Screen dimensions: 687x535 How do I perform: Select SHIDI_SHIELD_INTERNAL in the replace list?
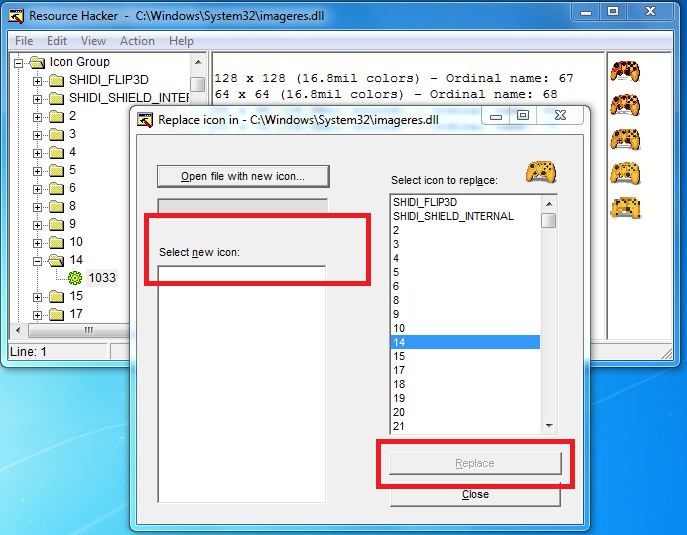point(465,216)
